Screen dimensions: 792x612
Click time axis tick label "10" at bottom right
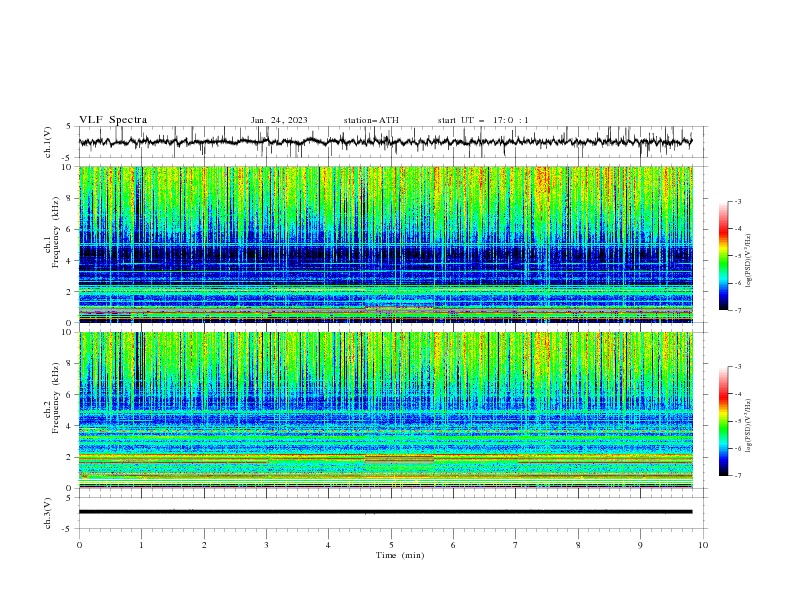tap(703, 545)
